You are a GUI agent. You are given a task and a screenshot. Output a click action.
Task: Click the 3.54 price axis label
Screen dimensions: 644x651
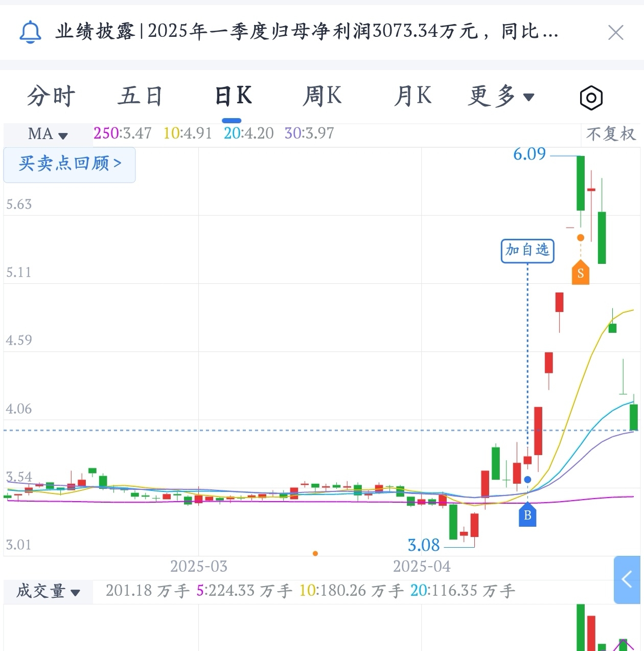click(19, 477)
